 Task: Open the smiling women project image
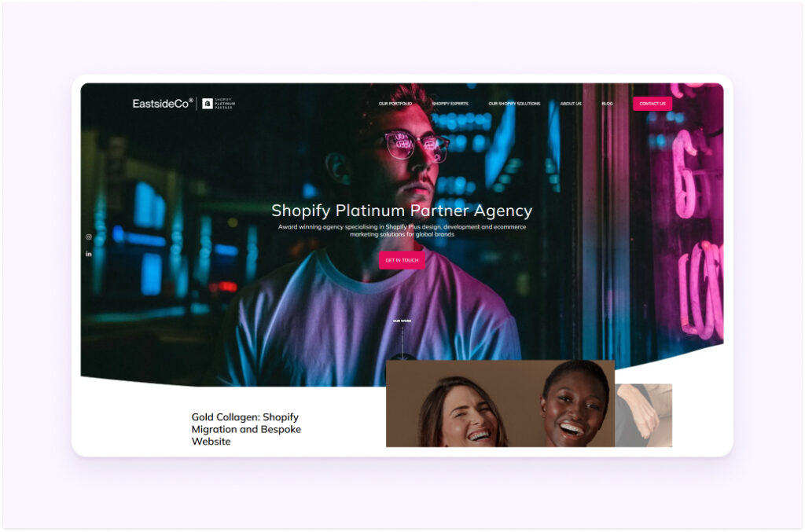(500, 403)
